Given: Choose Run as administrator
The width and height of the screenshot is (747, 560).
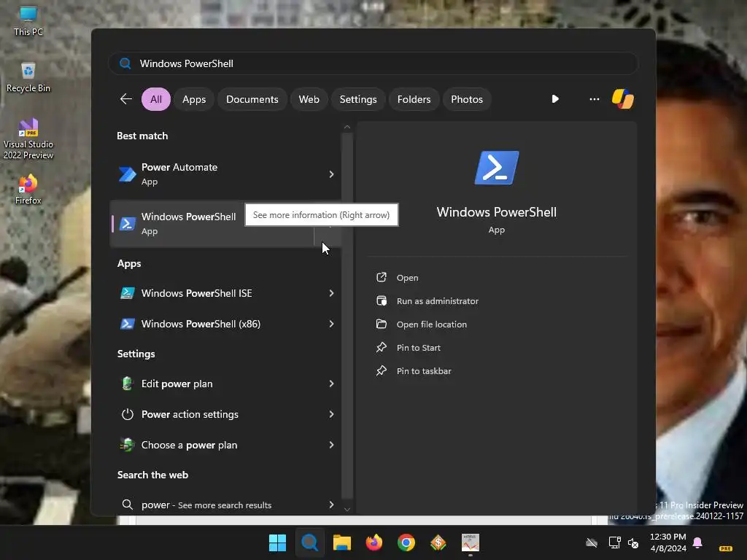Looking at the screenshot, I should click(438, 301).
